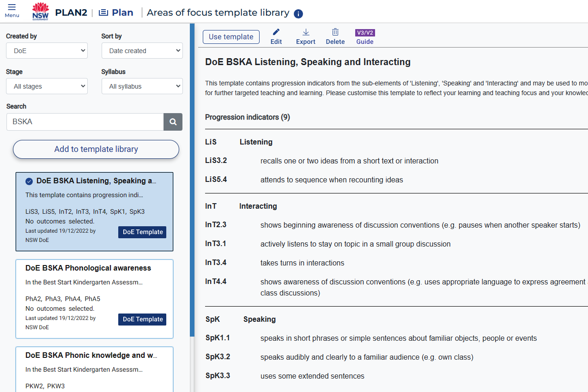Open the Created by dropdown
Image resolution: width=588 pixels, height=392 pixels.
(x=47, y=51)
